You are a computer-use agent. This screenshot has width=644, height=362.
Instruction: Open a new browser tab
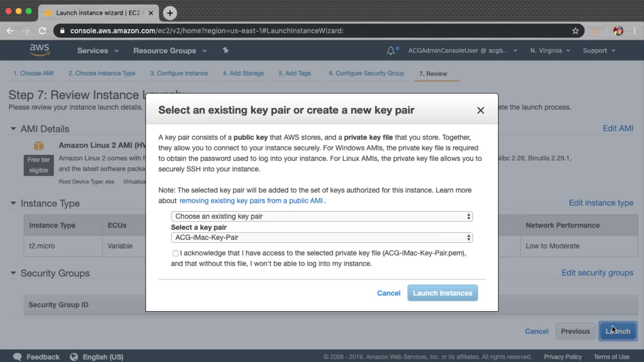click(170, 13)
